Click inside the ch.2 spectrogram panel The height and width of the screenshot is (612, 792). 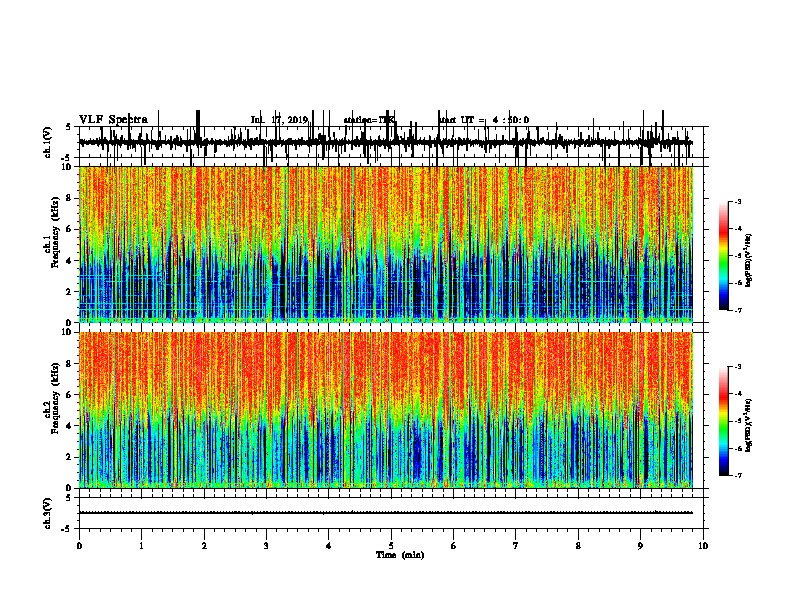385,410
